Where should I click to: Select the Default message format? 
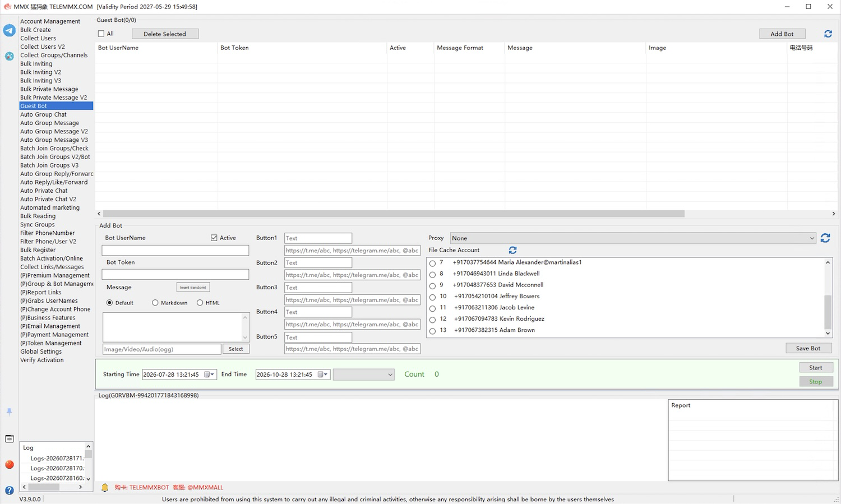109,303
